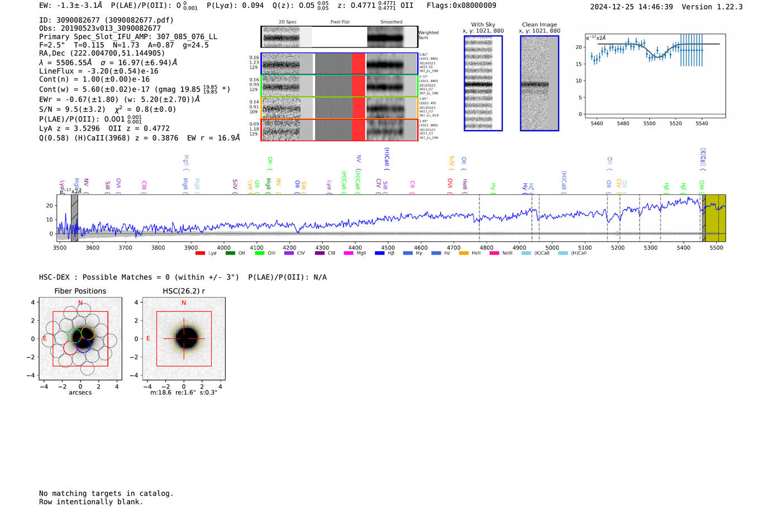Click the Cont(w) gmag line

[x=135, y=89]
